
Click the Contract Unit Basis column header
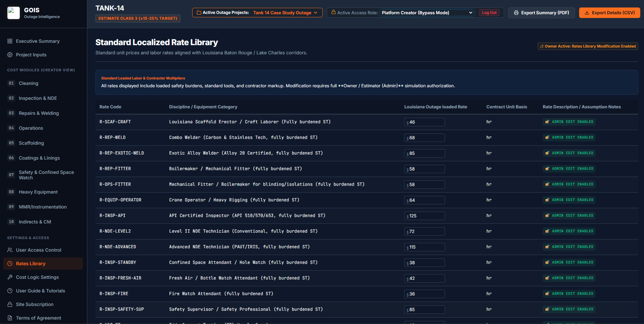click(x=506, y=107)
